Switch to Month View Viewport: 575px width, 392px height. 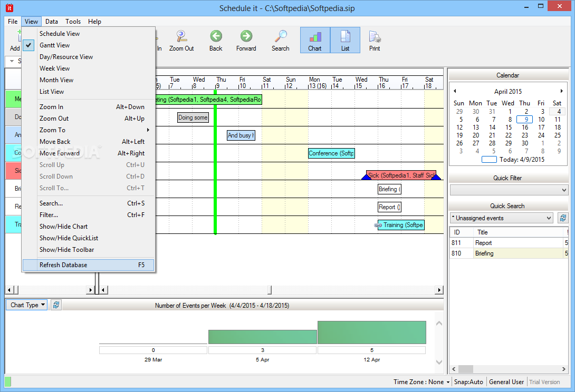coord(88,80)
